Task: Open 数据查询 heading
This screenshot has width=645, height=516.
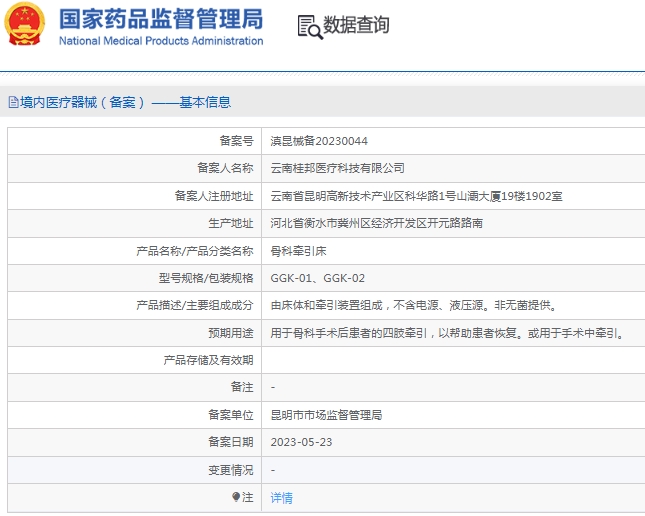Action: (x=356, y=25)
